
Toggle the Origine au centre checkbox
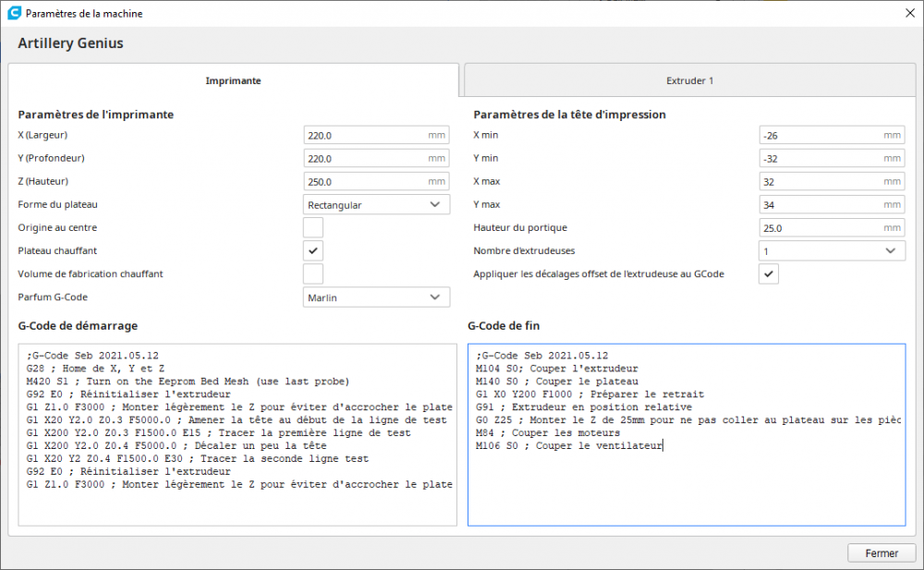click(x=313, y=227)
